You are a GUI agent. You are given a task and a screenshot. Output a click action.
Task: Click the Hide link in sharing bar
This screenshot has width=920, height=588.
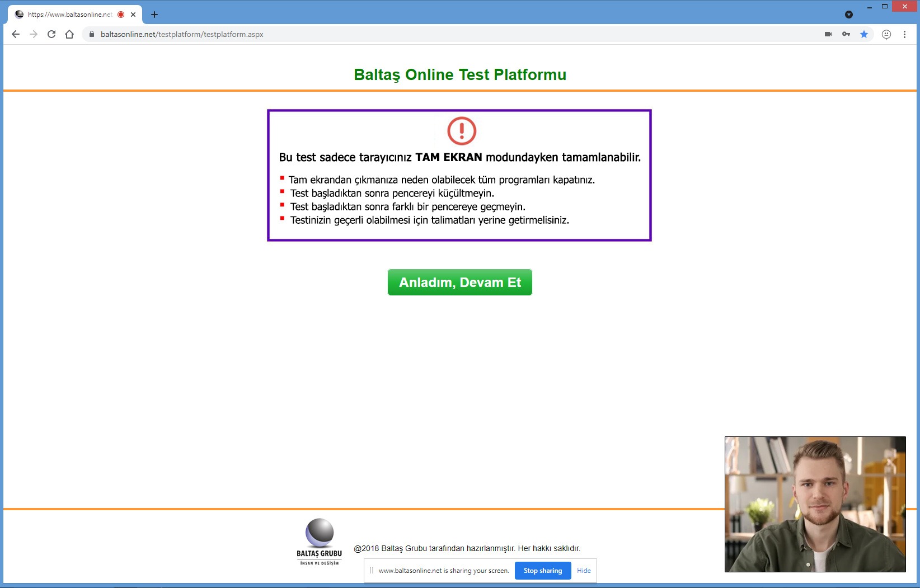584,571
